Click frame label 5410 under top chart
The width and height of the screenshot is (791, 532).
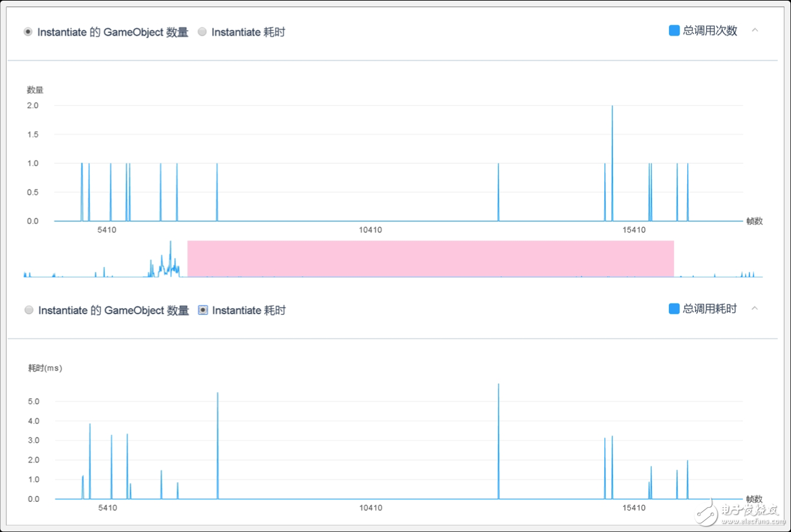pyautogui.click(x=107, y=230)
